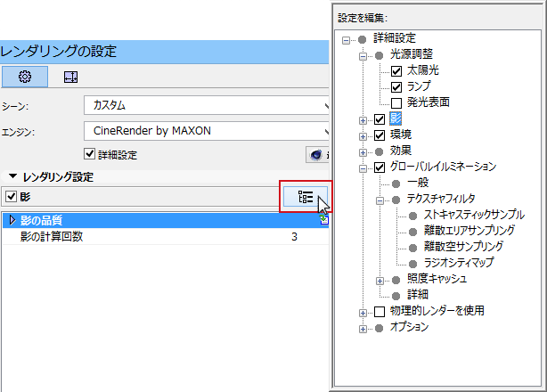
Task: Expand the 環境 tree node
Action: pyautogui.click(x=363, y=136)
